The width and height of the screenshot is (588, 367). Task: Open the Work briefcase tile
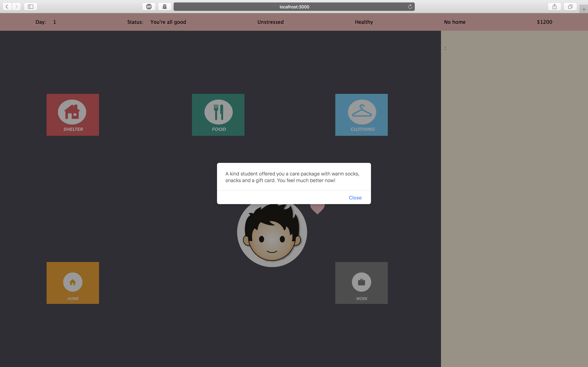pos(361,283)
